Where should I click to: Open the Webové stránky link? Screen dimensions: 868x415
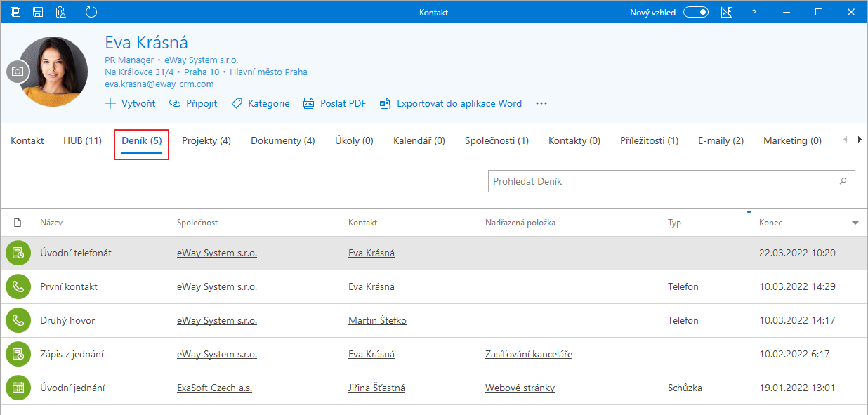[520, 388]
